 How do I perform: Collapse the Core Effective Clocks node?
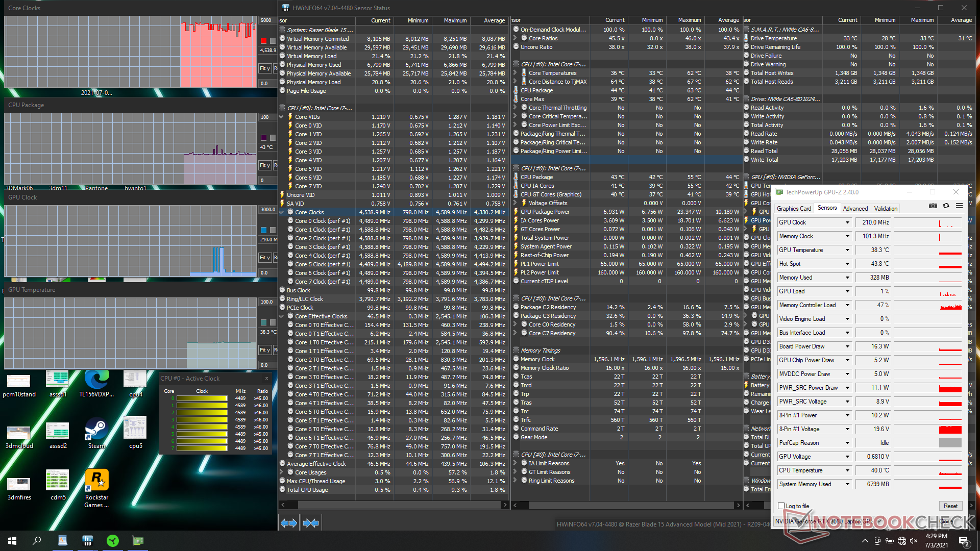282,316
